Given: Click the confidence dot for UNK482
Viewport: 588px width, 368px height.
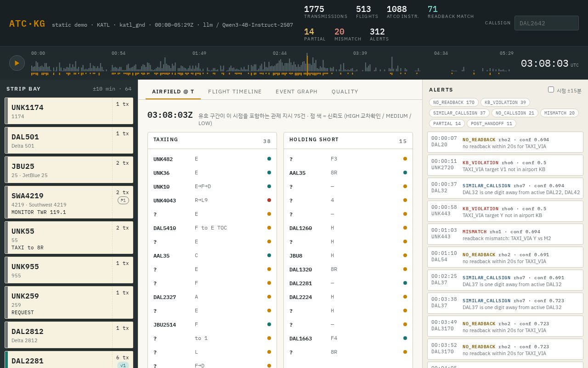Looking at the screenshot, I should click(269, 159).
